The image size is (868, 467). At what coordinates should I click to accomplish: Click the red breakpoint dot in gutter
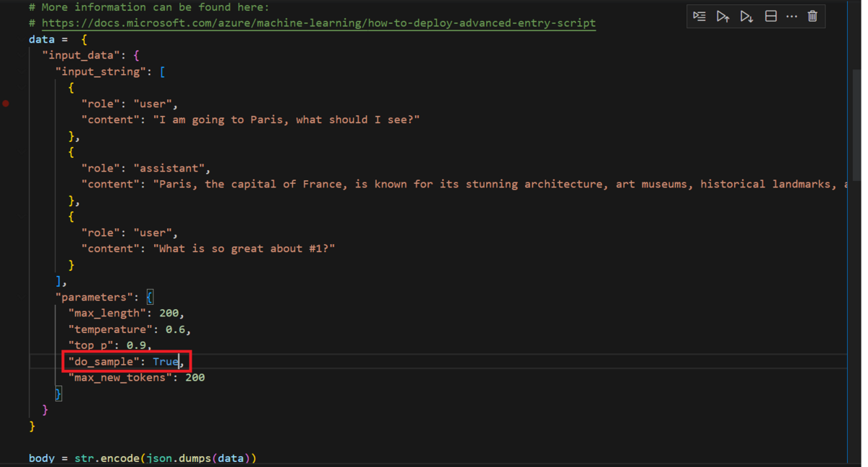[x=6, y=104]
